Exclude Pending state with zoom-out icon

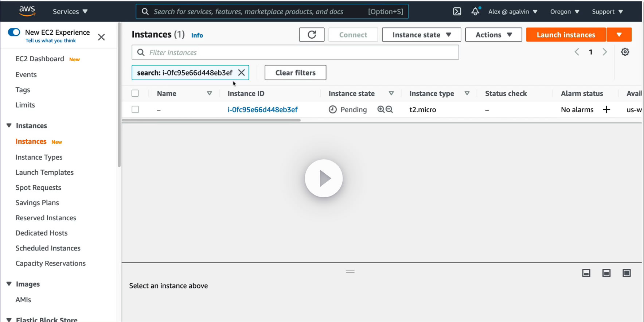[389, 109]
